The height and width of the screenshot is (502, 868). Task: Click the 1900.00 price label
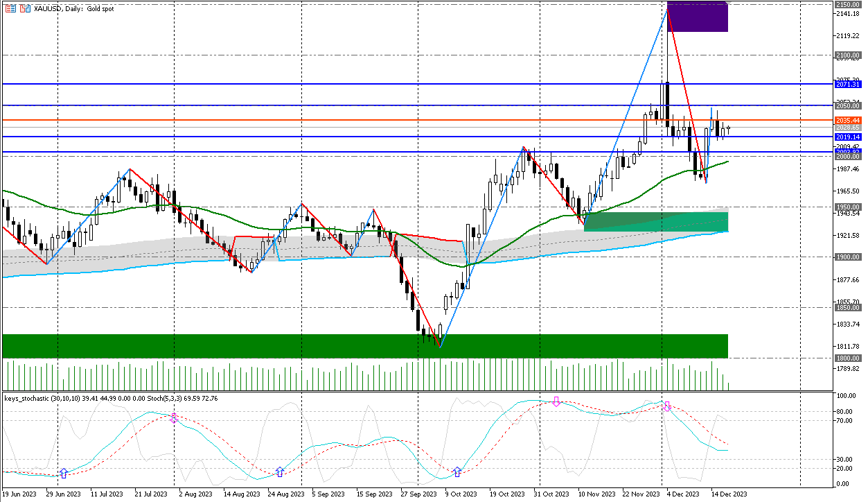click(x=848, y=257)
